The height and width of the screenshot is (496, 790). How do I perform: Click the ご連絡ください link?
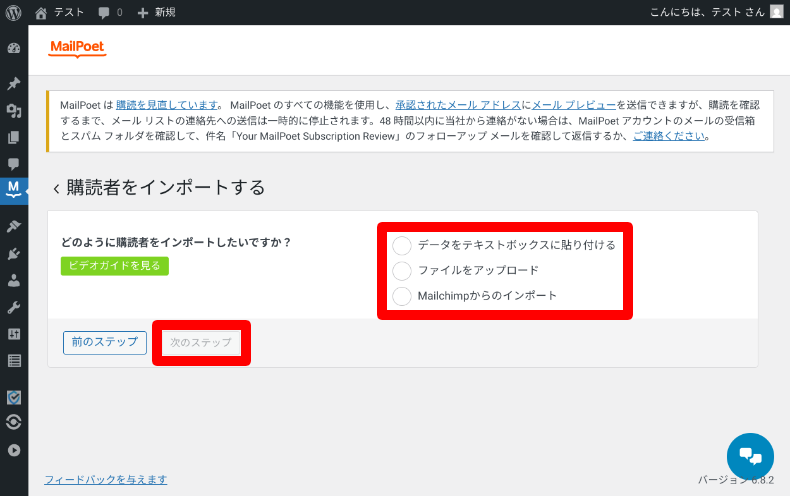(669, 136)
